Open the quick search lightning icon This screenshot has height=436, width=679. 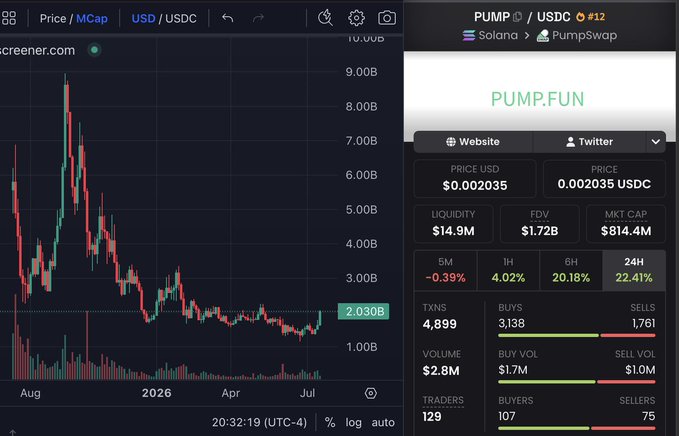325,18
